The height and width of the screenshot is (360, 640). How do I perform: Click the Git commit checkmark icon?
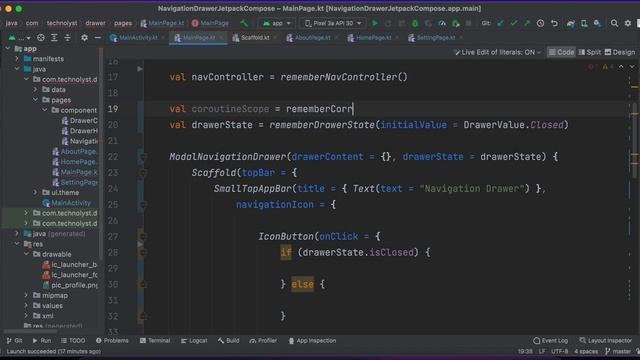513,23
